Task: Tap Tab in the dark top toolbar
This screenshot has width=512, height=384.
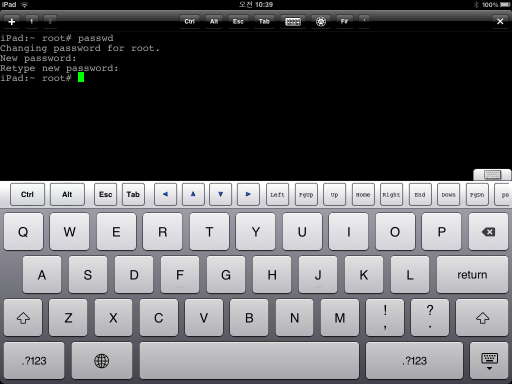Action: tap(264, 22)
